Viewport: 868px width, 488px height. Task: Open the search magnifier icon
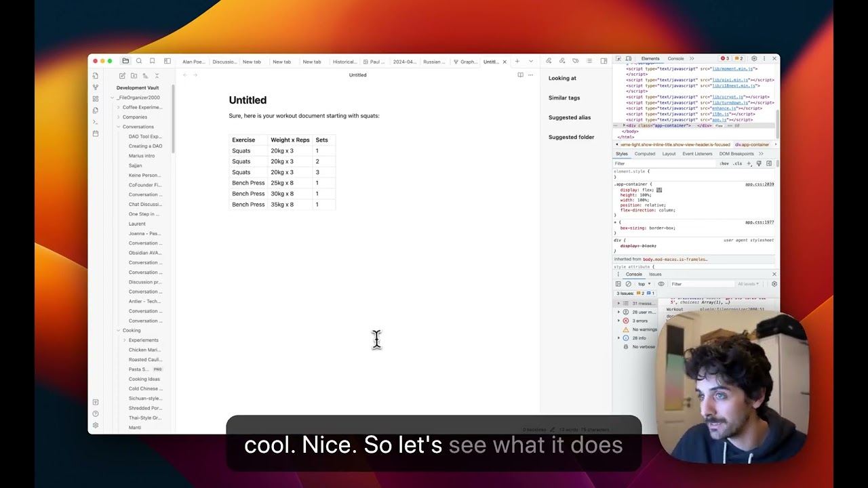click(139, 61)
